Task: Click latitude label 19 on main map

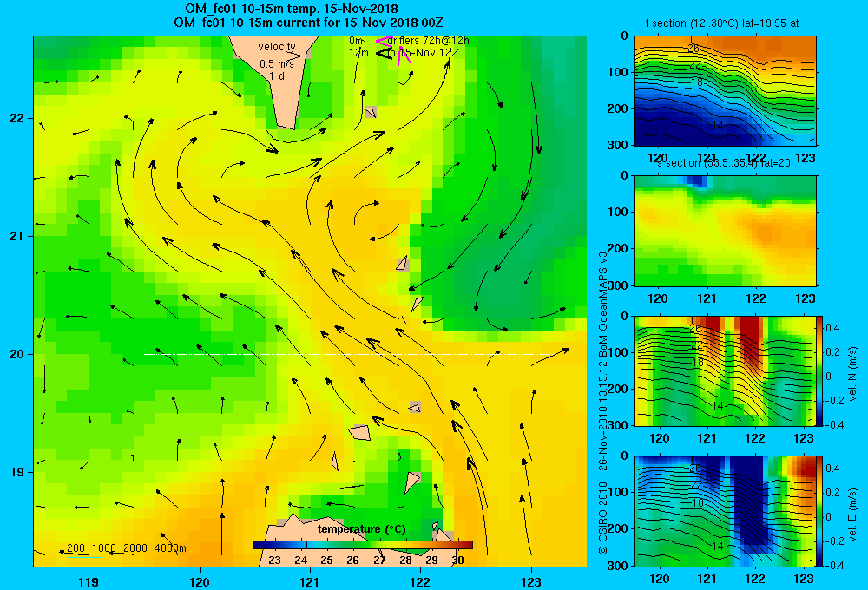Action: (17, 472)
